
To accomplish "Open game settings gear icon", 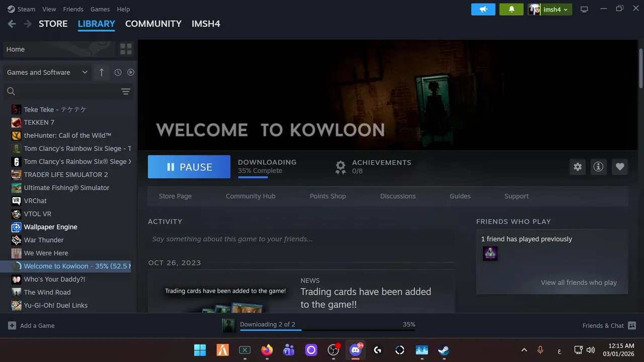I will (578, 167).
